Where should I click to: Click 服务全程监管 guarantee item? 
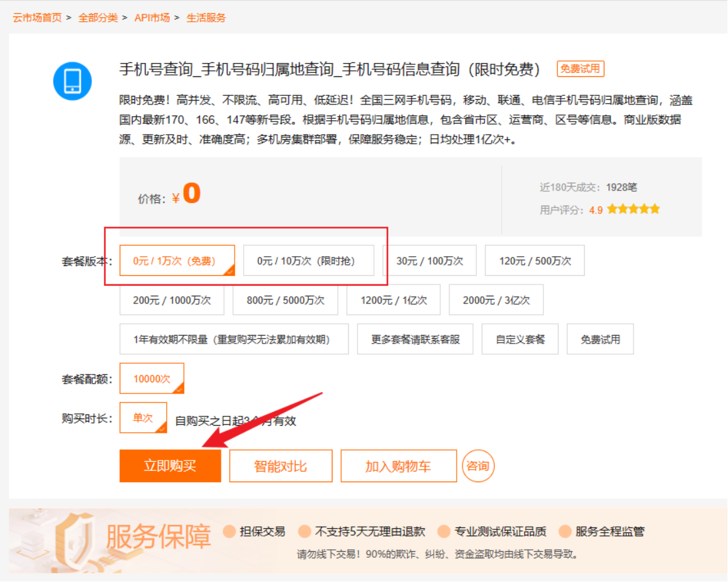602,531
